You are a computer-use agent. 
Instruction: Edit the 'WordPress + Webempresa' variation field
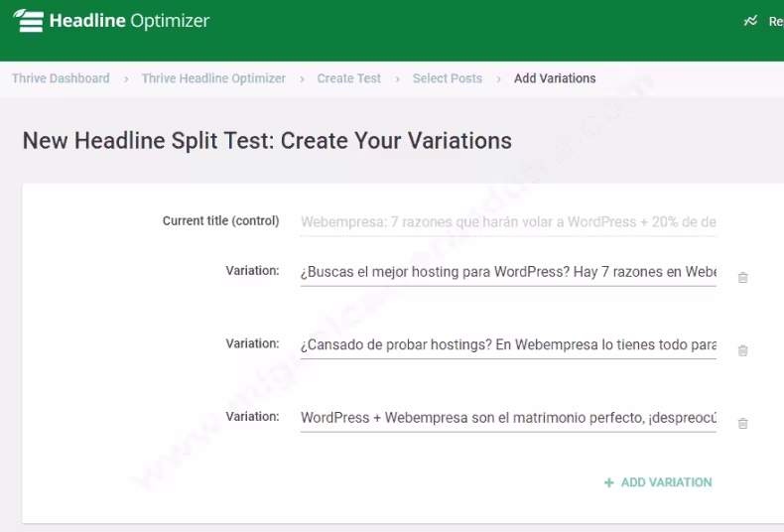(x=508, y=419)
